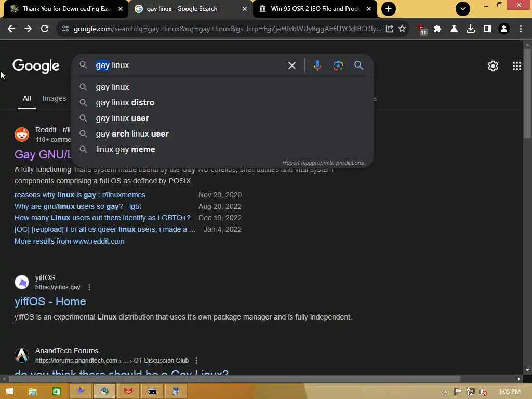Open more options for yiffOS result
Screen dimensions: 532x399
89,287
